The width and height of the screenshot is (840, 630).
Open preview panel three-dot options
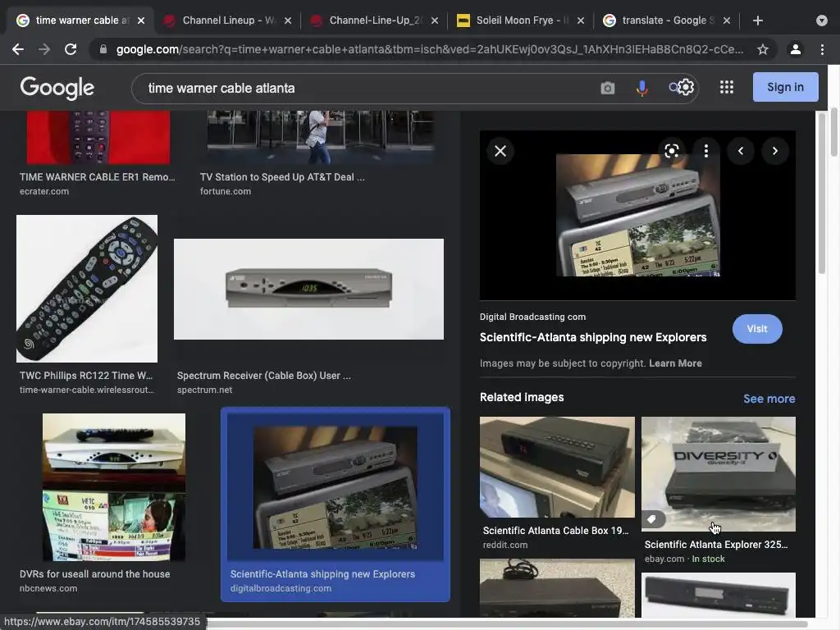pyautogui.click(x=706, y=151)
